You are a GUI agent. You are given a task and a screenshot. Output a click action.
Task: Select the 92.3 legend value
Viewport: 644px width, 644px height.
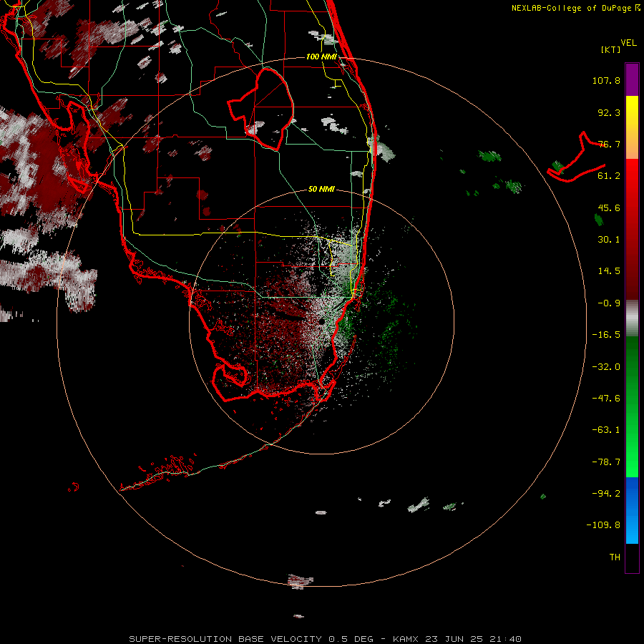click(x=609, y=112)
